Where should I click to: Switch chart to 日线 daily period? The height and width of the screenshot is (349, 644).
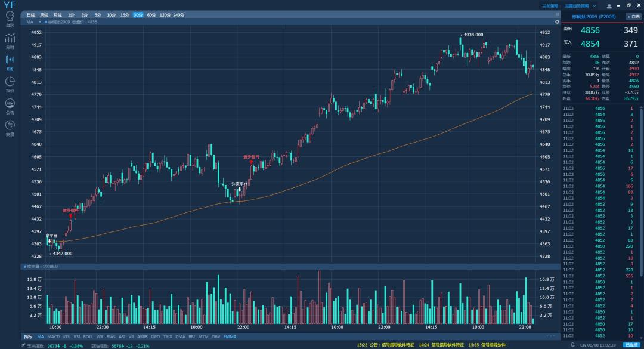point(31,15)
